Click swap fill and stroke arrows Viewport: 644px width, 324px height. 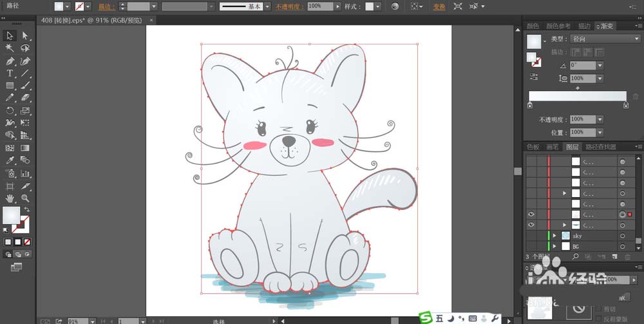pyautogui.click(x=27, y=209)
